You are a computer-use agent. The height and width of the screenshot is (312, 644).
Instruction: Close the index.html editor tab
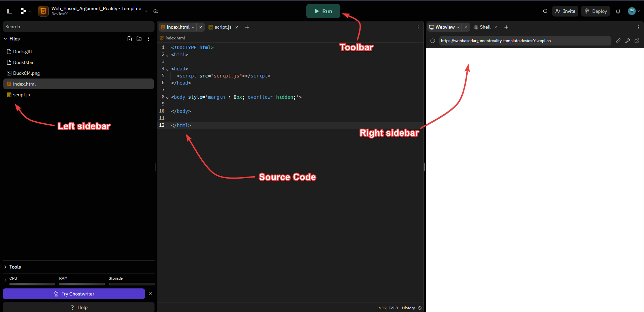tap(201, 27)
